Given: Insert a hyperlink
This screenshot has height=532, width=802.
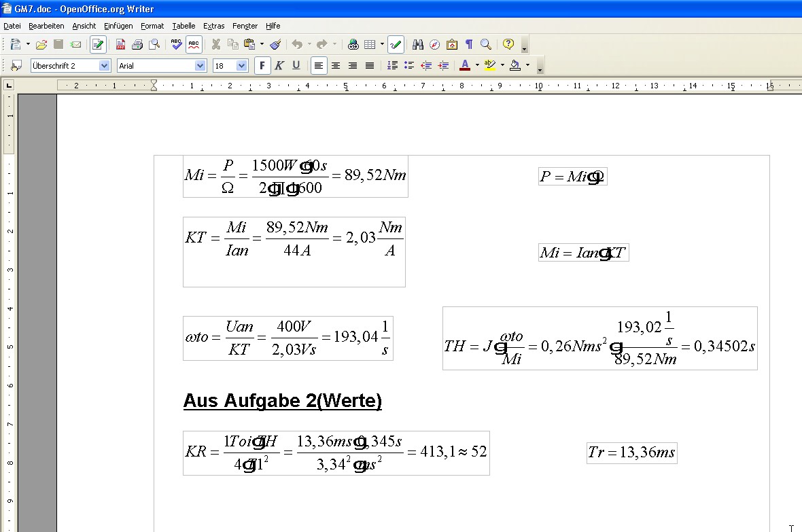Looking at the screenshot, I should [x=353, y=43].
